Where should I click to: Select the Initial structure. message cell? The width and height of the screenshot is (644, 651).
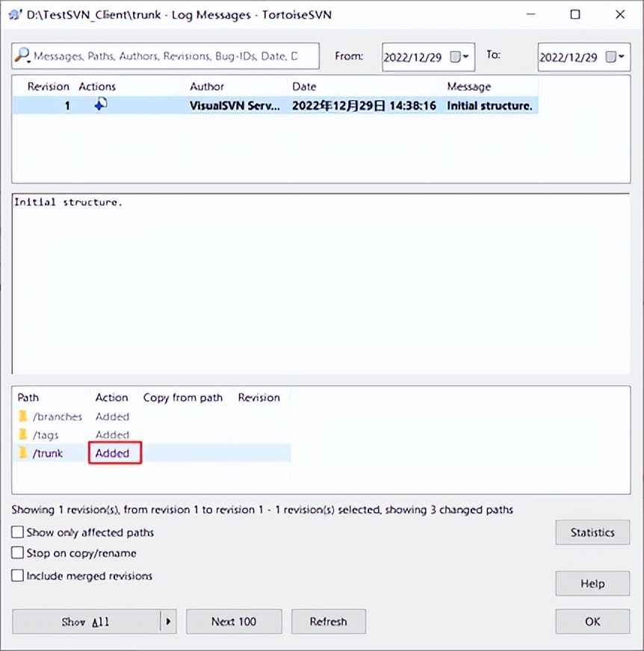489,106
